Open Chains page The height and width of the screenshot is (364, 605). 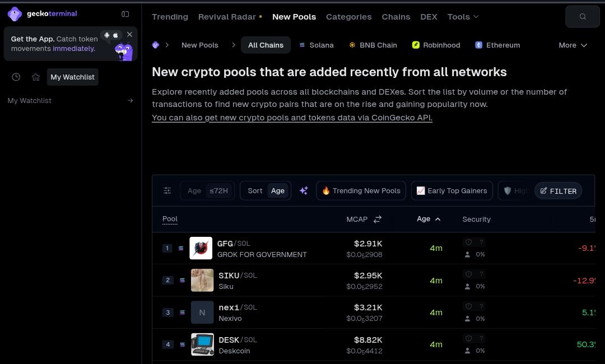point(396,17)
